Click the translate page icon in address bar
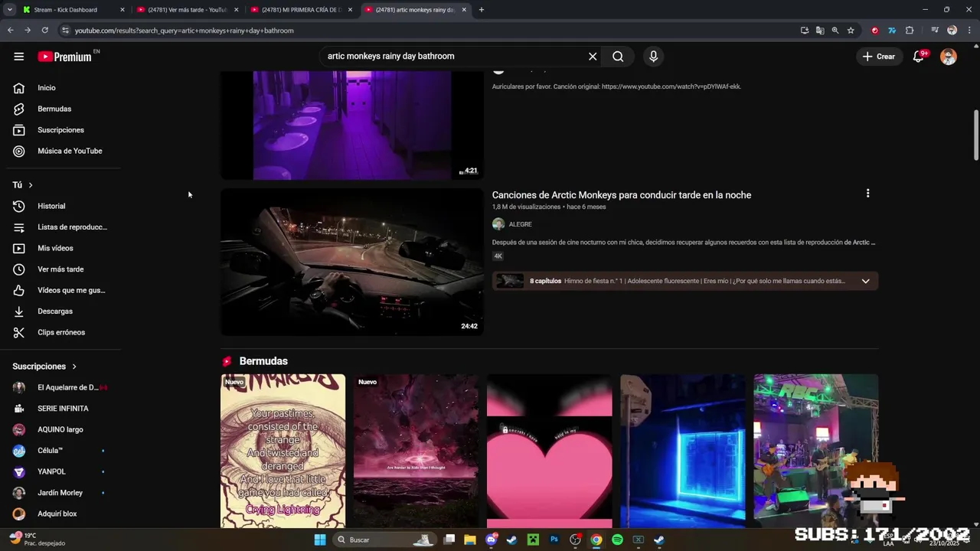Image resolution: width=980 pixels, height=551 pixels. (x=820, y=31)
